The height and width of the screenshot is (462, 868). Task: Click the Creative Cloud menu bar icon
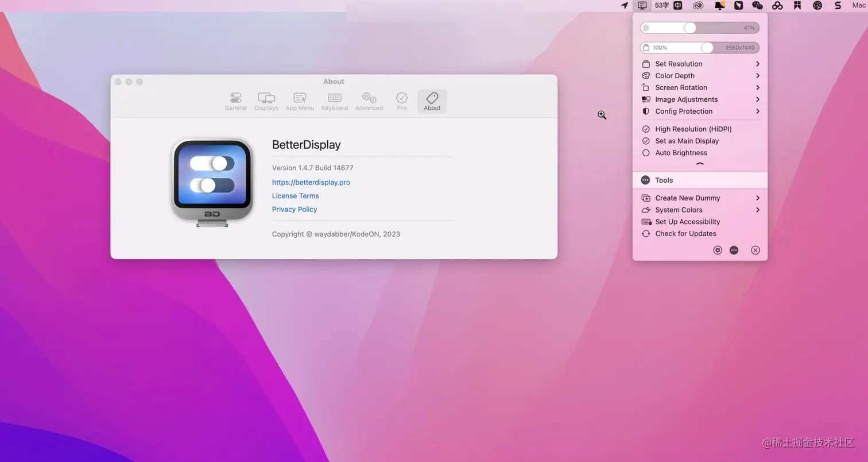coord(697,5)
